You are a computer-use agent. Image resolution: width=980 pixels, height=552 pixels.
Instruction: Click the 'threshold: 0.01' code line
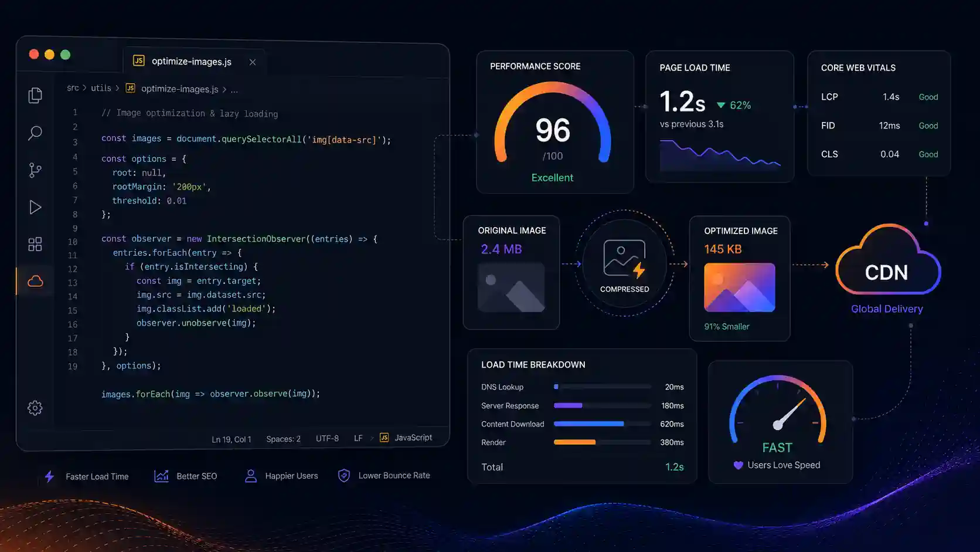(149, 201)
